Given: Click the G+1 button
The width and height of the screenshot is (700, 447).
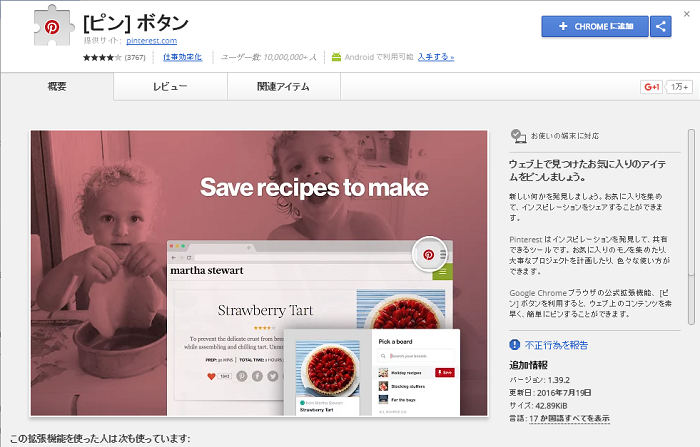Looking at the screenshot, I should 651,87.
